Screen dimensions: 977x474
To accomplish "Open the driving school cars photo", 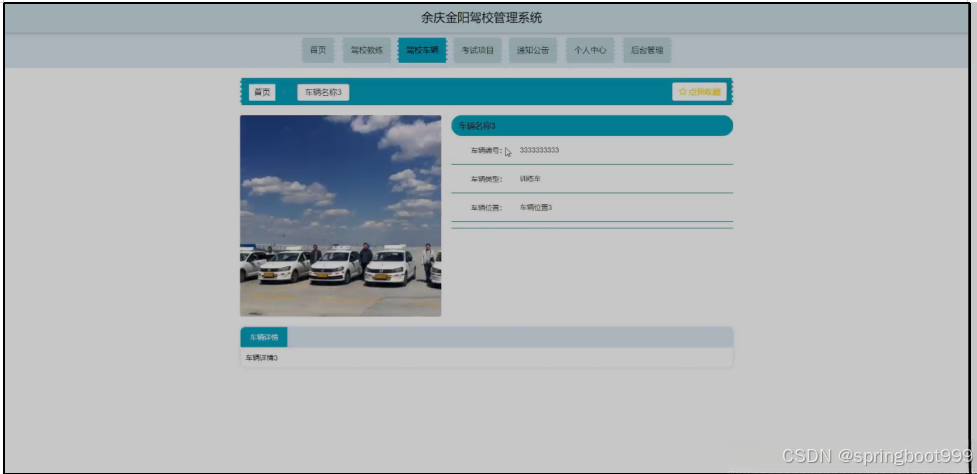I will point(340,216).
